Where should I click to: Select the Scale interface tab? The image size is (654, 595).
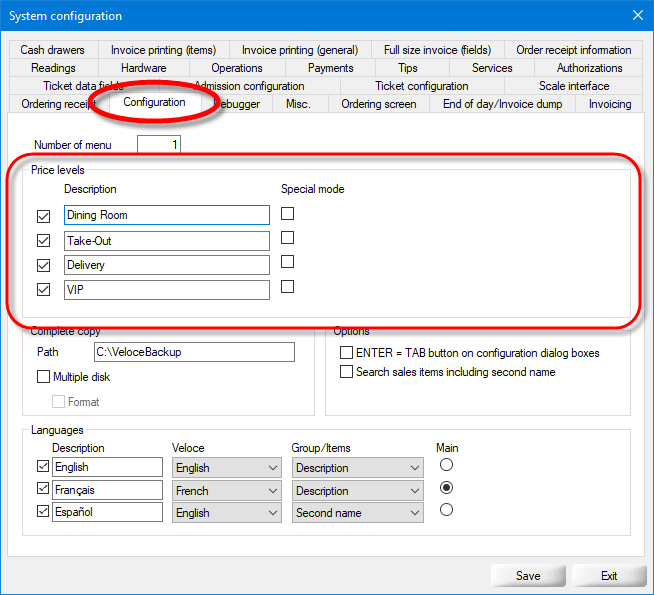pyautogui.click(x=573, y=86)
